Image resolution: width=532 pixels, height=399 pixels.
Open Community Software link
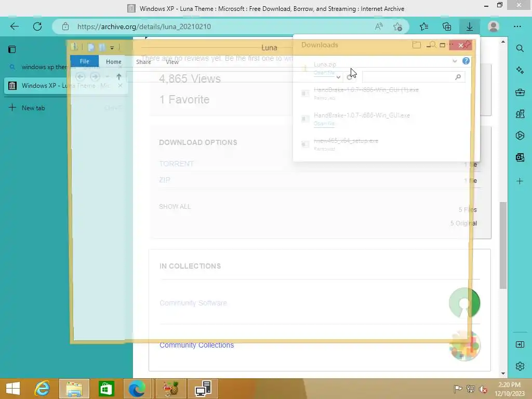tap(193, 303)
